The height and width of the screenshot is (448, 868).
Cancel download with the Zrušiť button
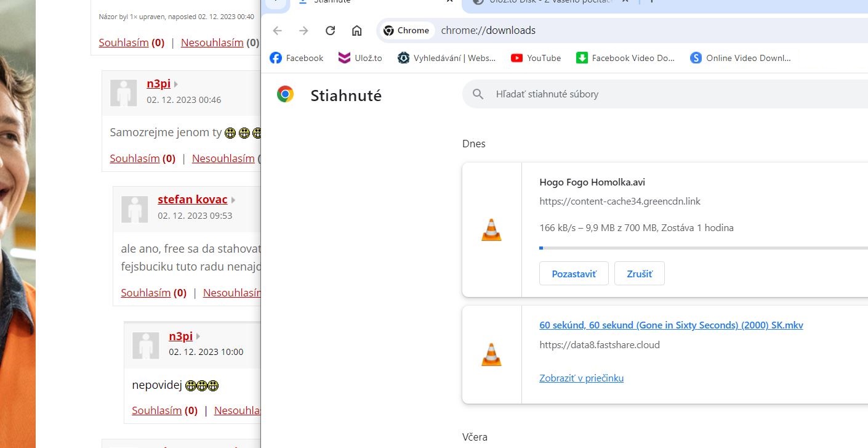coord(640,274)
